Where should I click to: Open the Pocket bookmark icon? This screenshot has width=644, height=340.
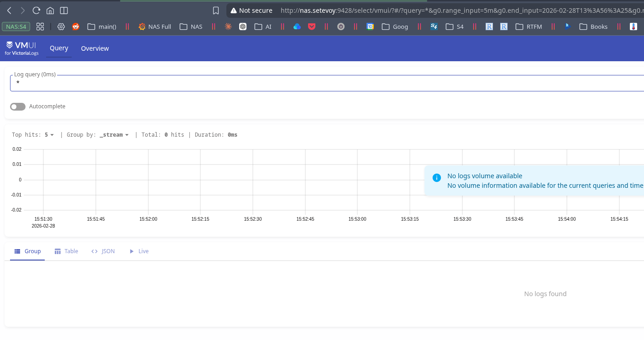pyautogui.click(x=312, y=27)
